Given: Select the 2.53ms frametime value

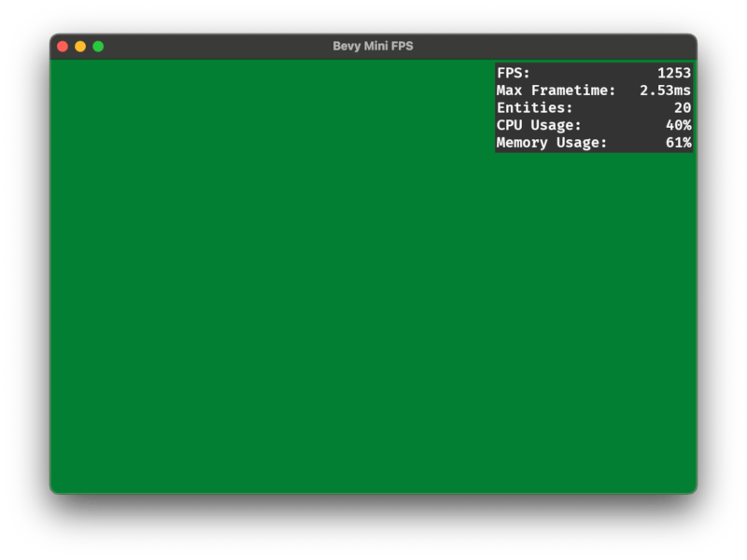Looking at the screenshot, I should tap(665, 91).
